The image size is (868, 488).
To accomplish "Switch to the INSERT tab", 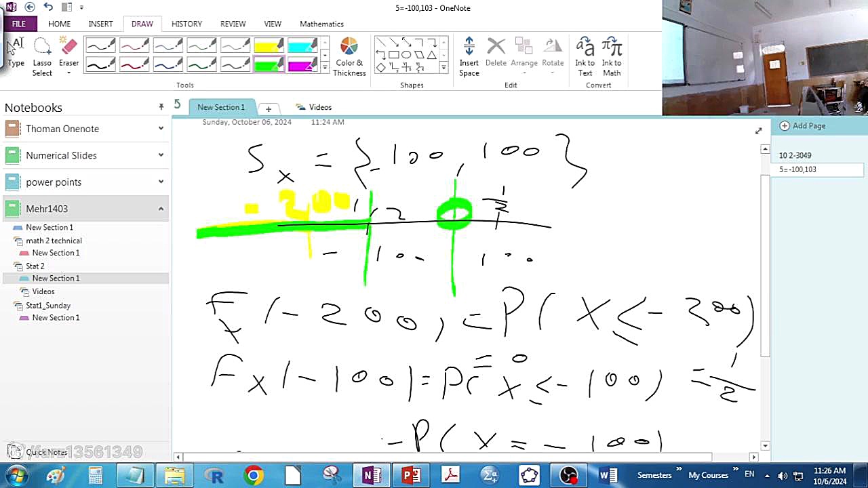I will [x=100, y=24].
